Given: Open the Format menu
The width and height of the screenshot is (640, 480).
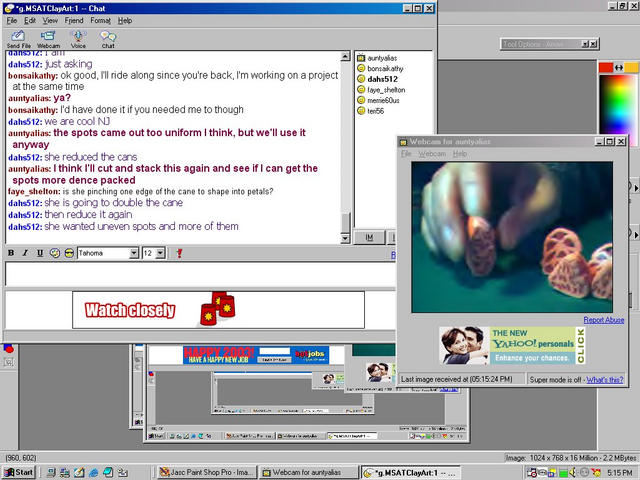Looking at the screenshot, I should [100, 20].
